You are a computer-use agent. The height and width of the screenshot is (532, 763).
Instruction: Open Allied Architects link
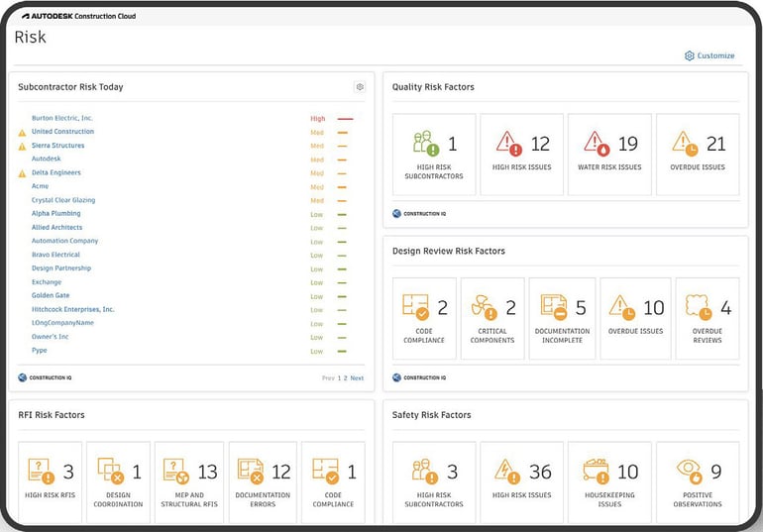pyautogui.click(x=56, y=227)
